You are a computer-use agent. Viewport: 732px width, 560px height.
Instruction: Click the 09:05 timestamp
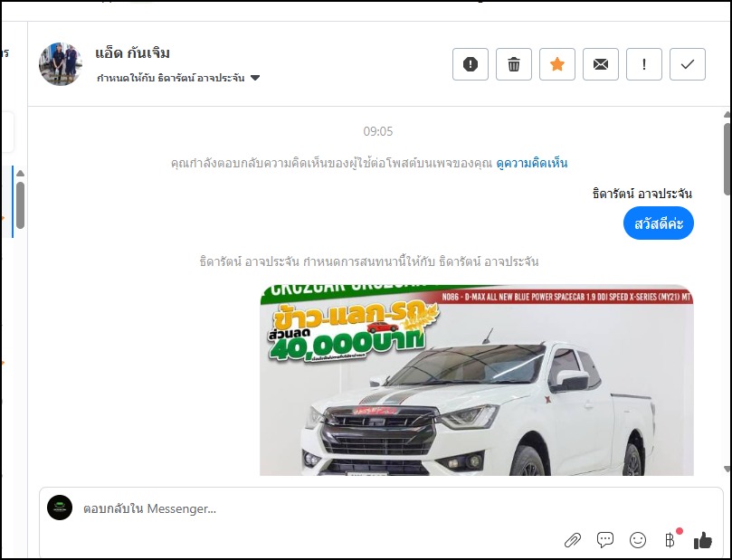click(378, 131)
